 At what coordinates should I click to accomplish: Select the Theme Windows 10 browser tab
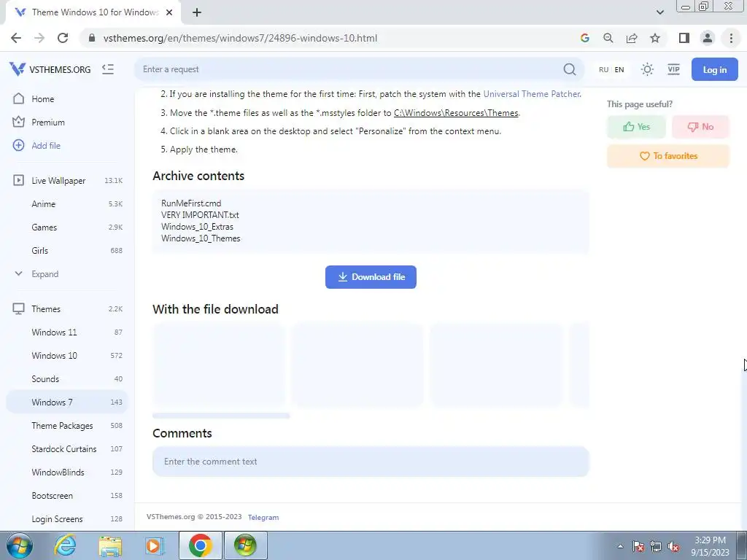coord(93,12)
